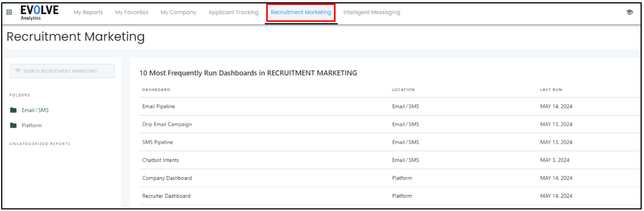Open the graduation cap training icon
644x211 pixels.
pos(629,12)
